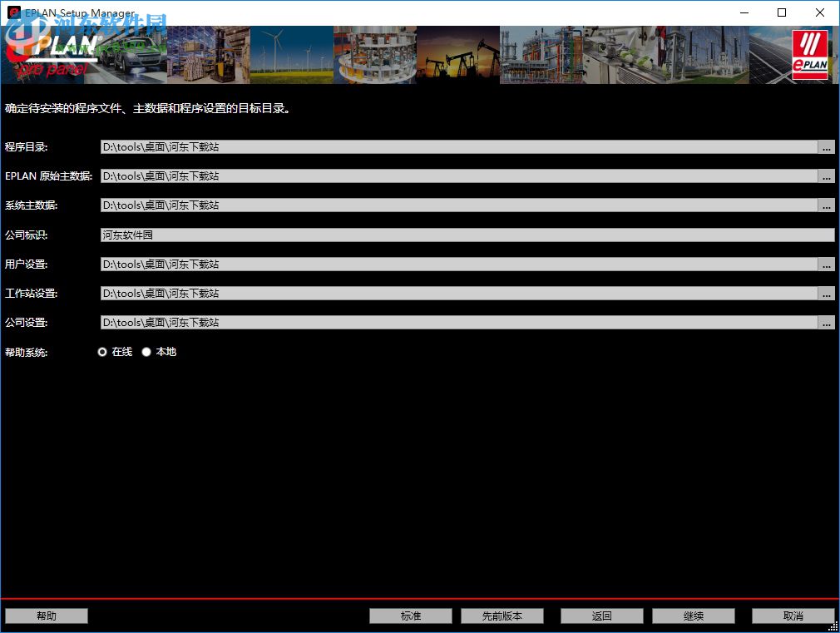Click the EPLAN 原始主数据 path field
840x633 pixels.
[x=459, y=176]
